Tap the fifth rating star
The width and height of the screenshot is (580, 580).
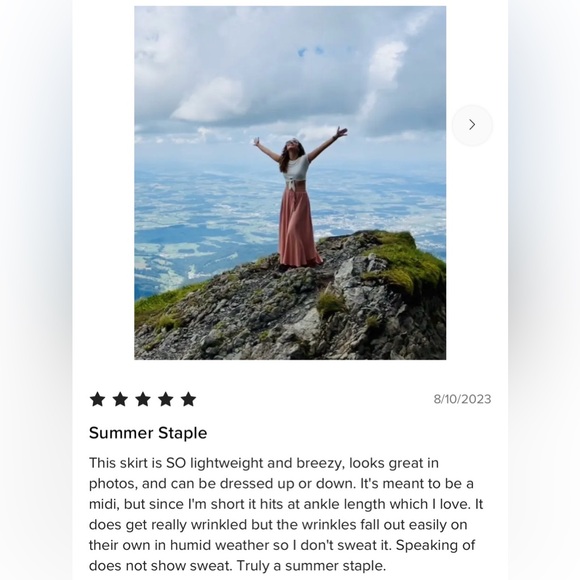tap(189, 399)
